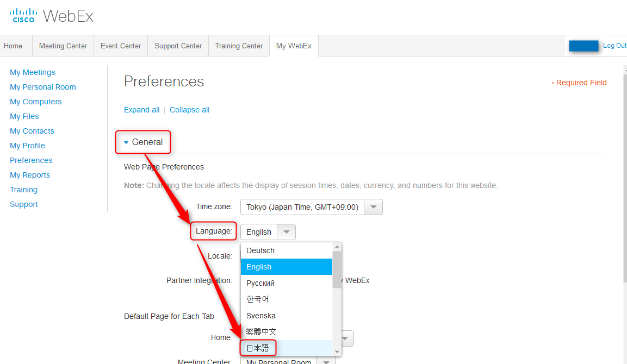Click the Language dropdown arrow button
Screen dimensions: 627x364
pos(286,232)
